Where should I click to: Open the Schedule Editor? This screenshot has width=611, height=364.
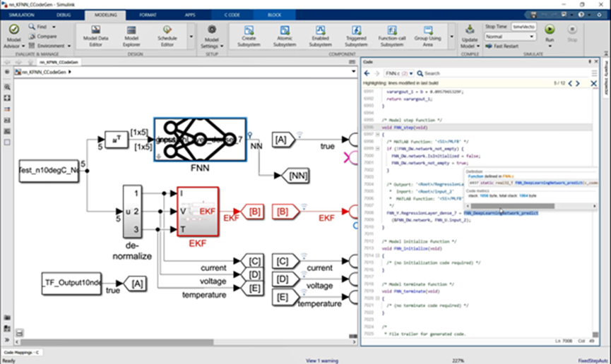tap(167, 36)
